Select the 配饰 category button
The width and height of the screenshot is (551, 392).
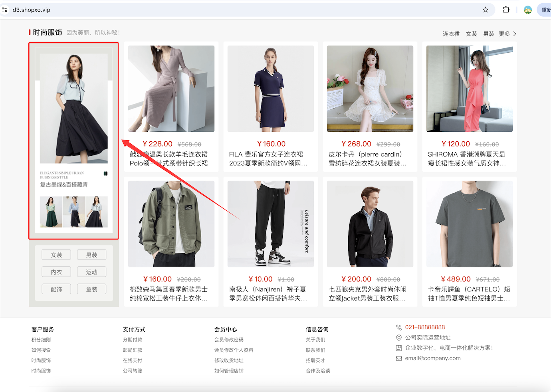pyautogui.click(x=56, y=289)
